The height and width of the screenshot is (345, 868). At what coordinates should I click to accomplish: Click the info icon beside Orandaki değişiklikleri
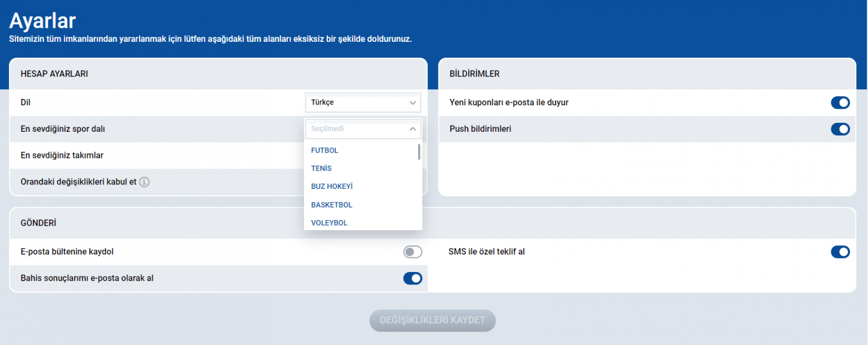[144, 182]
